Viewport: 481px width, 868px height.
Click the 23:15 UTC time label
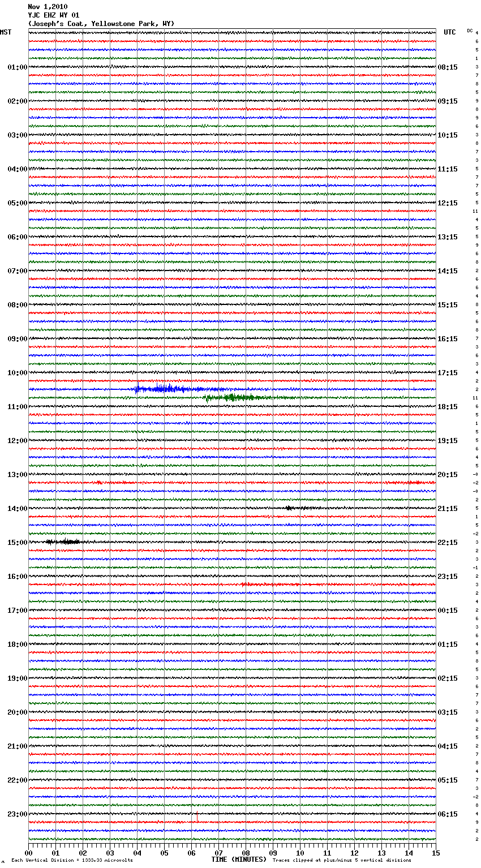(x=448, y=577)
